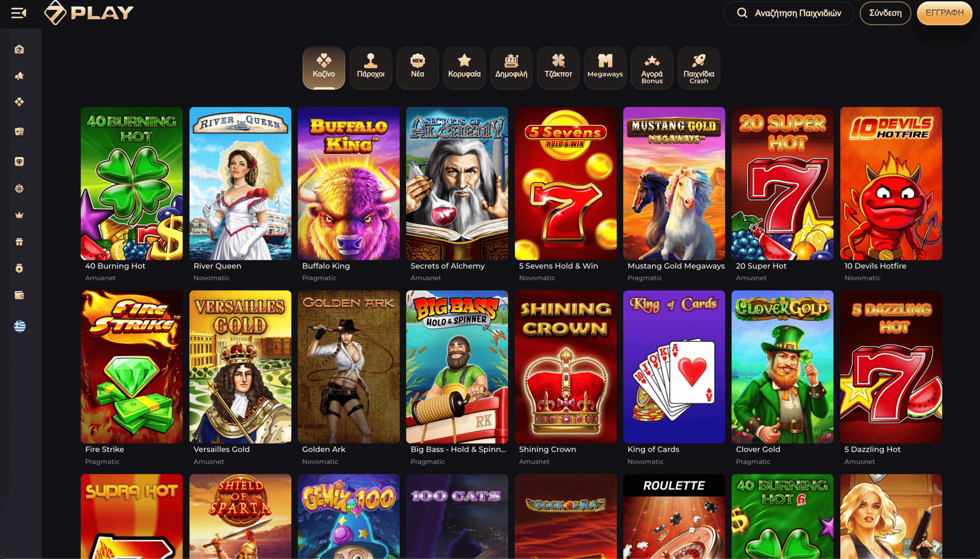The height and width of the screenshot is (559, 980).
Task: Select the Megaways tab
Action: [605, 68]
